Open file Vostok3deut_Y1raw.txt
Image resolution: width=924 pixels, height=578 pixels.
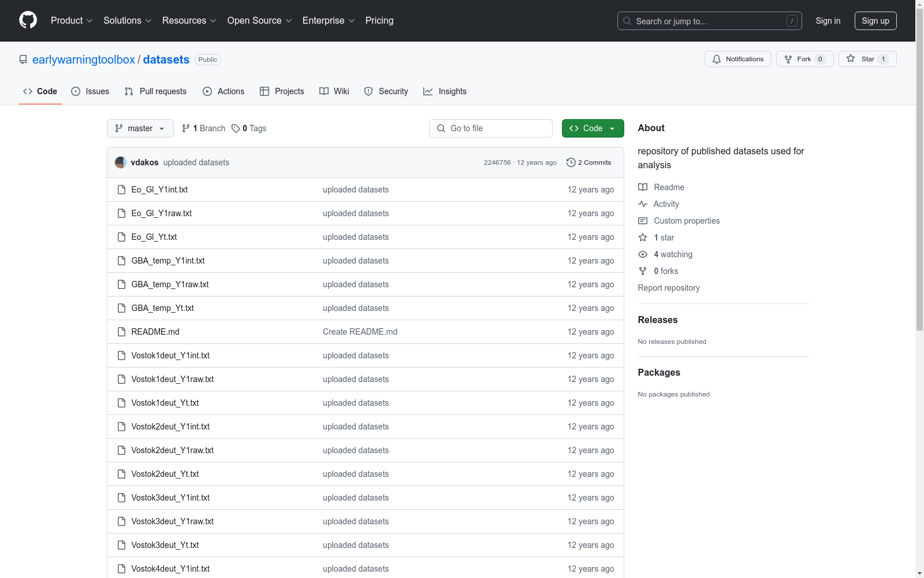point(173,521)
